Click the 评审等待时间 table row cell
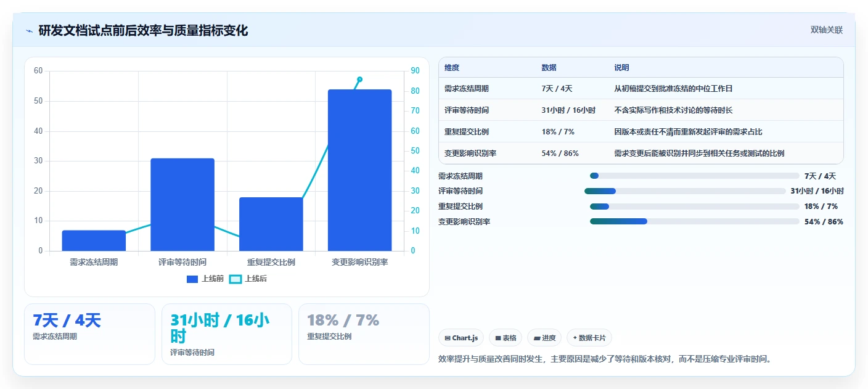This screenshot has height=389, width=868. (467, 110)
